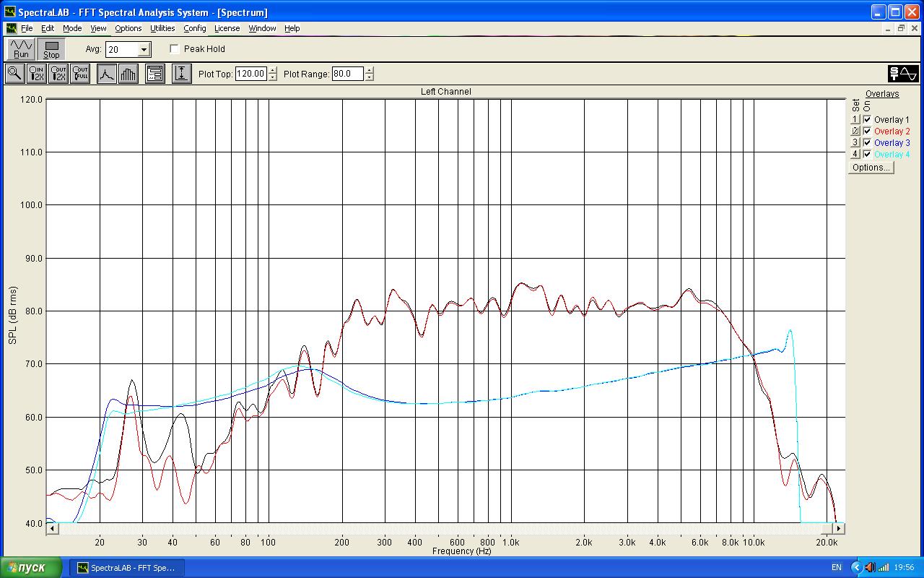The image size is (924, 578).
Task: Open the Mode menu
Action: 72,28
